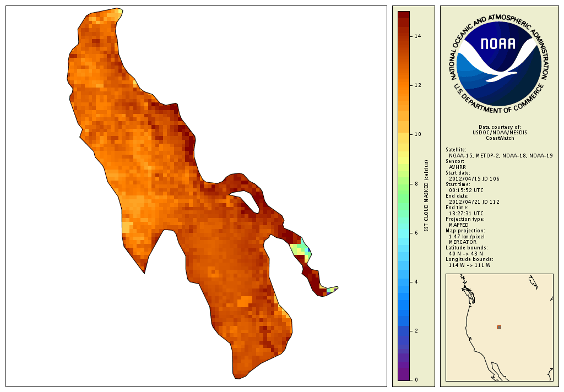Viewport: 564px width, 392px height.
Task: Click the AVHRR sensor value
Action: tap(457, 167)
